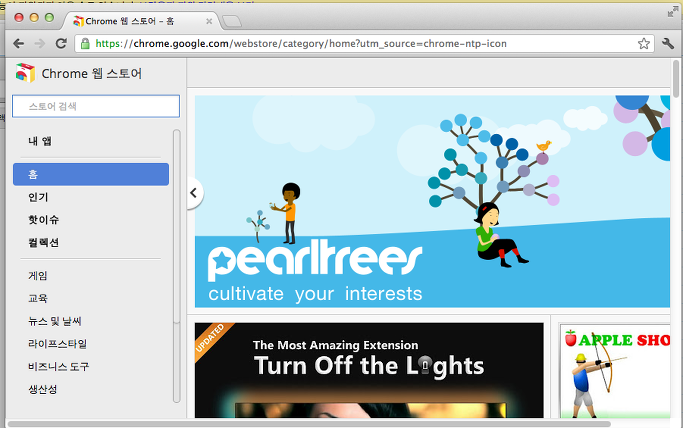
Task: Click the green padlock security icon
Action: point(85,44)
